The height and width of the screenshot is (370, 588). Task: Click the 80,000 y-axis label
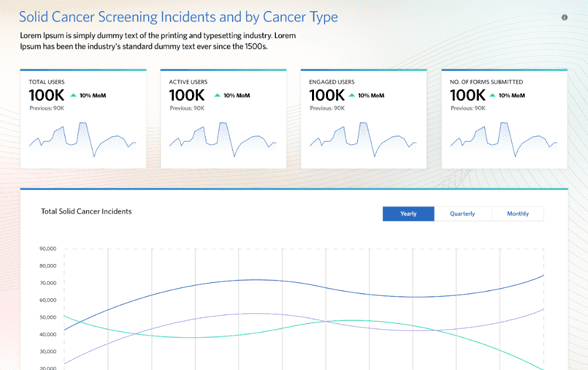(x=48, y=266)
